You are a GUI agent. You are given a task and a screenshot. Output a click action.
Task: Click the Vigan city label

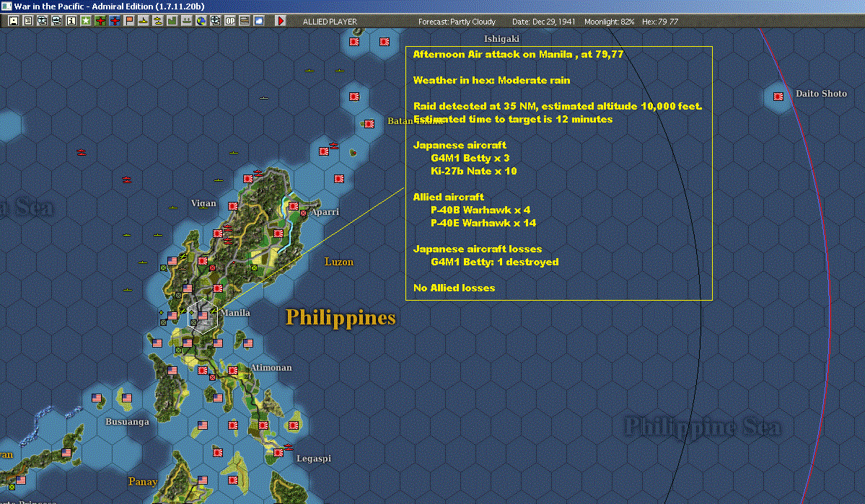[203, 203]
